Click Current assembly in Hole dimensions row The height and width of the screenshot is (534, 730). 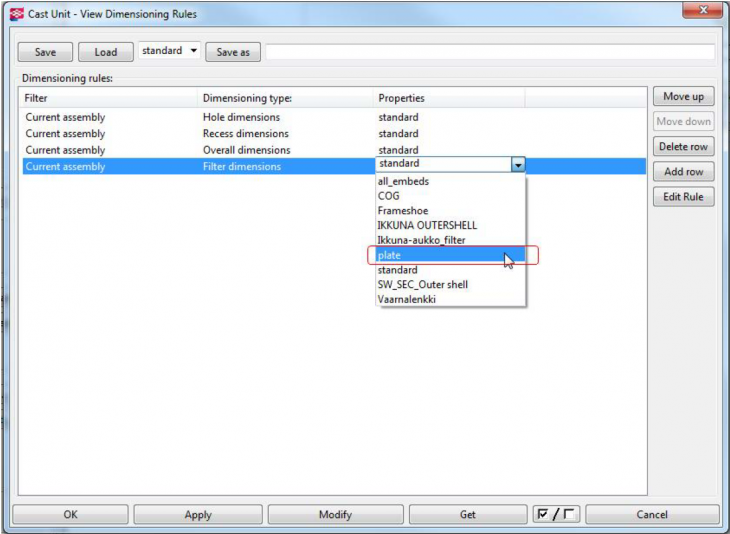[x=65, y=117]
